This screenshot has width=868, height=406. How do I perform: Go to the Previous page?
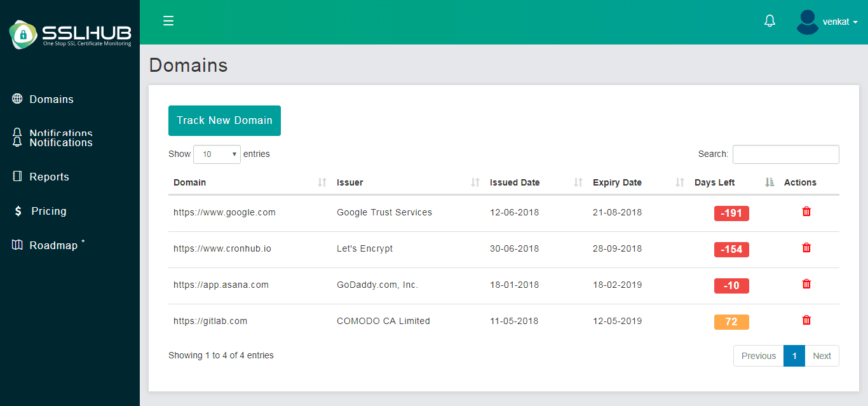tap(759, 356)
